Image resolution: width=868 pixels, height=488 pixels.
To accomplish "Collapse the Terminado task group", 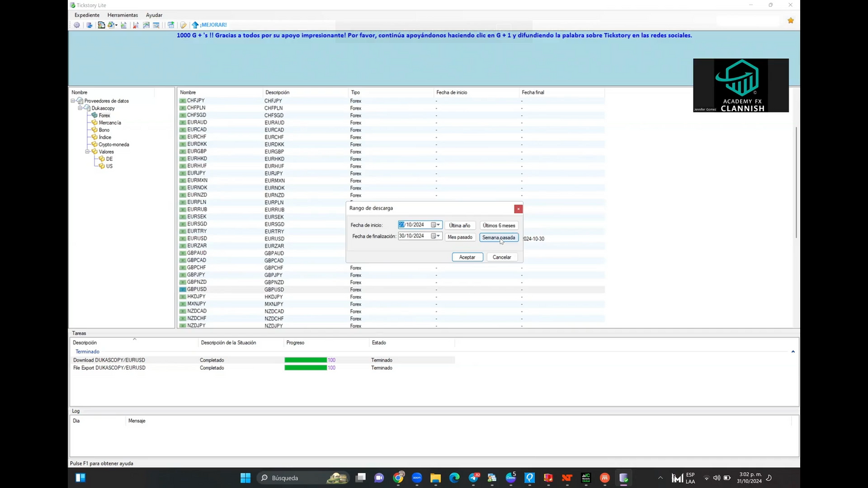I will [x=793, y=352].
